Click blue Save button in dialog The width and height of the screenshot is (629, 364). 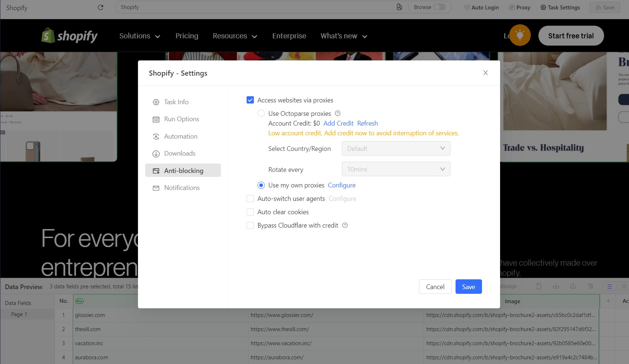[469, 287]
